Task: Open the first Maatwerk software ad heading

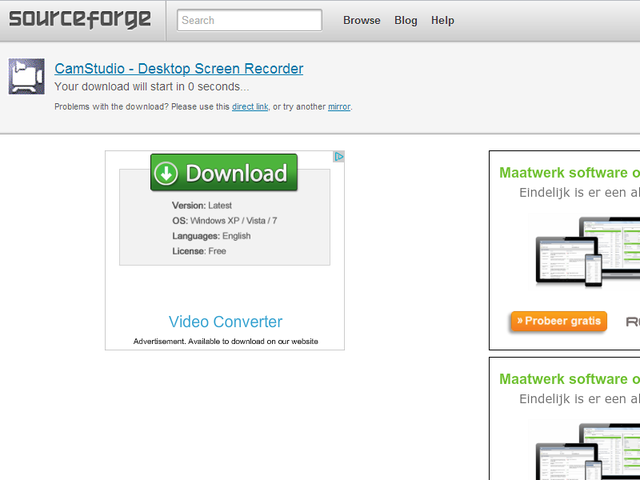Action: [x=569, y=173]
